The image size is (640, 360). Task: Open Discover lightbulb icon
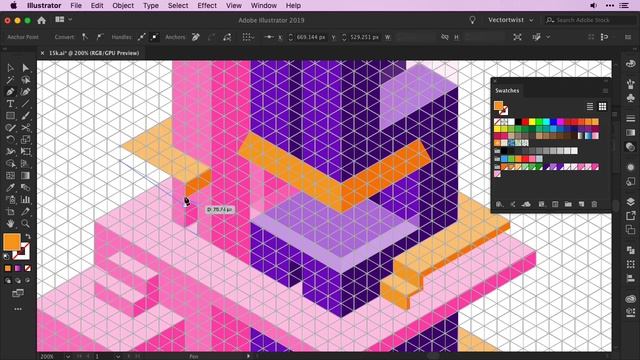click(472, 20)
